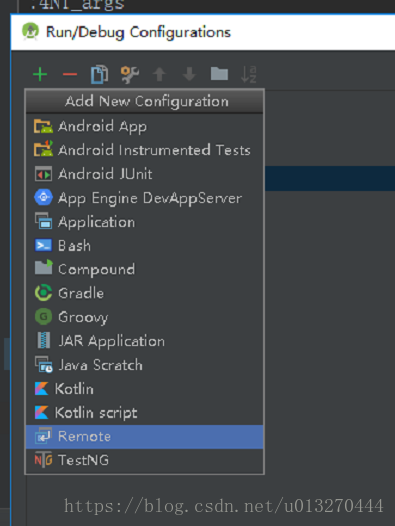Choose the Gradle configuration
395x526 pixels.
[x=145, y=293]
